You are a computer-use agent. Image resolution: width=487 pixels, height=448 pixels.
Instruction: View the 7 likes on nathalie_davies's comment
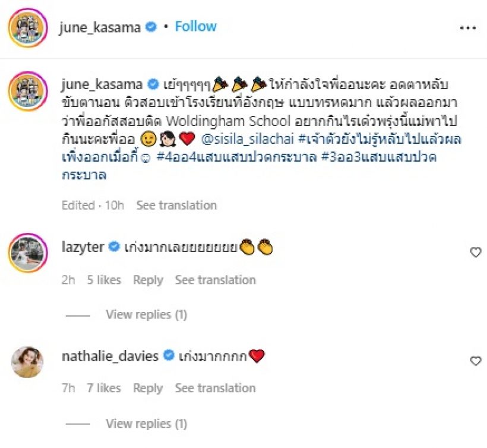click(x=104, y=388)
